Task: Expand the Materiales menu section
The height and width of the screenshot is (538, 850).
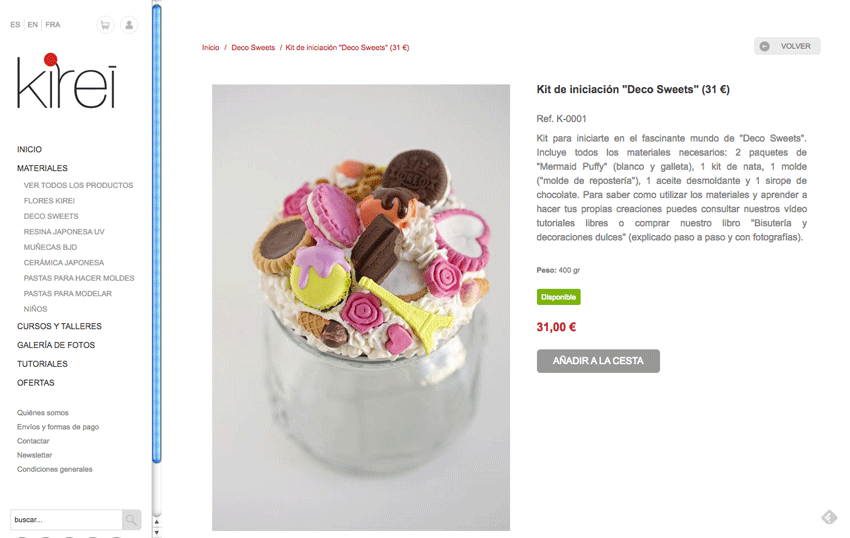Action: pyautogui.click(x=42, y=168)
